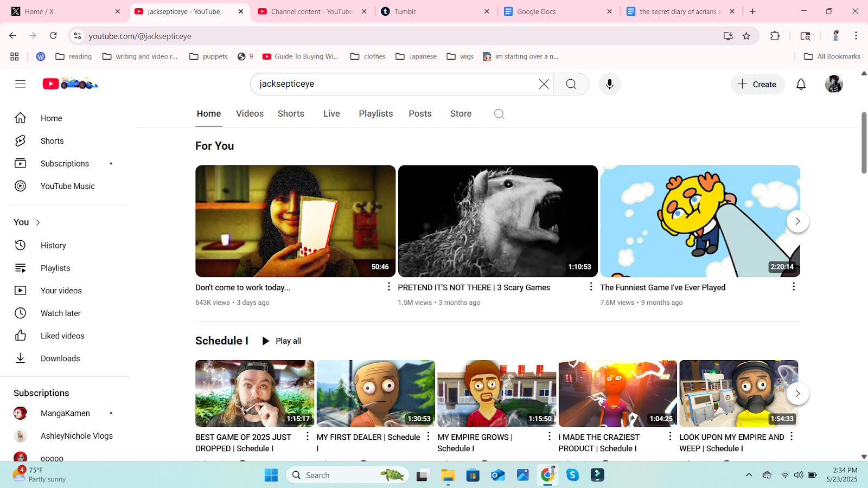This screenshot has height=488, width=868.
Task: Click the magnifier search button
Action: pos(571,84)
